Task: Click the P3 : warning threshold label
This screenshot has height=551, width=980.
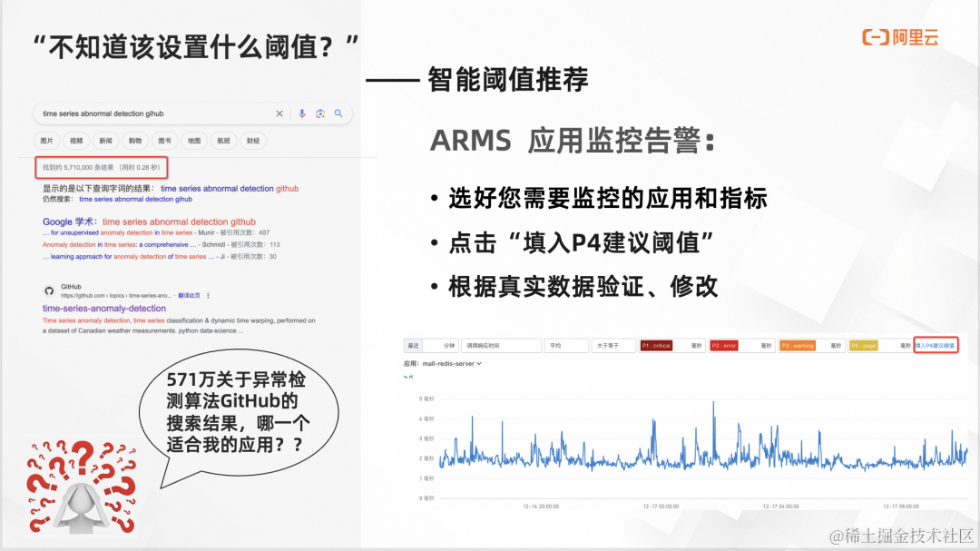Action: (798, 345)
